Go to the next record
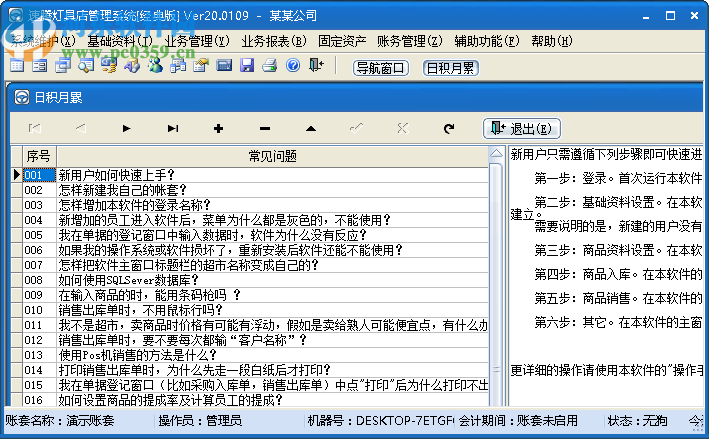 tap(127, 129)
